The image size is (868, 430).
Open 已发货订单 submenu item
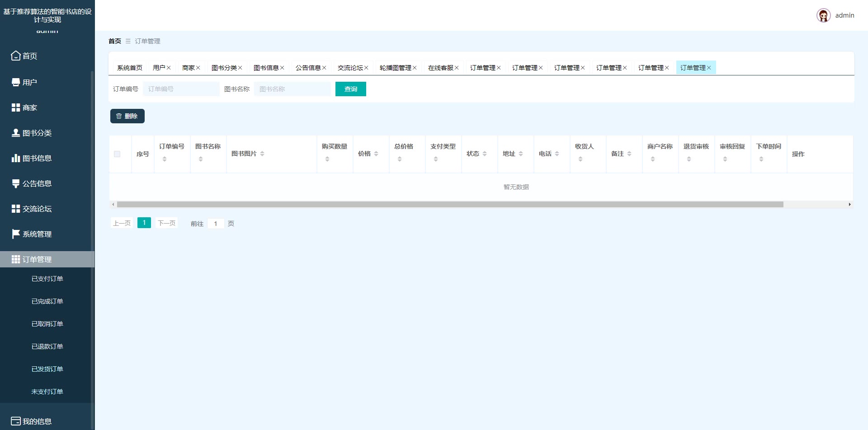tap(47, 369)
